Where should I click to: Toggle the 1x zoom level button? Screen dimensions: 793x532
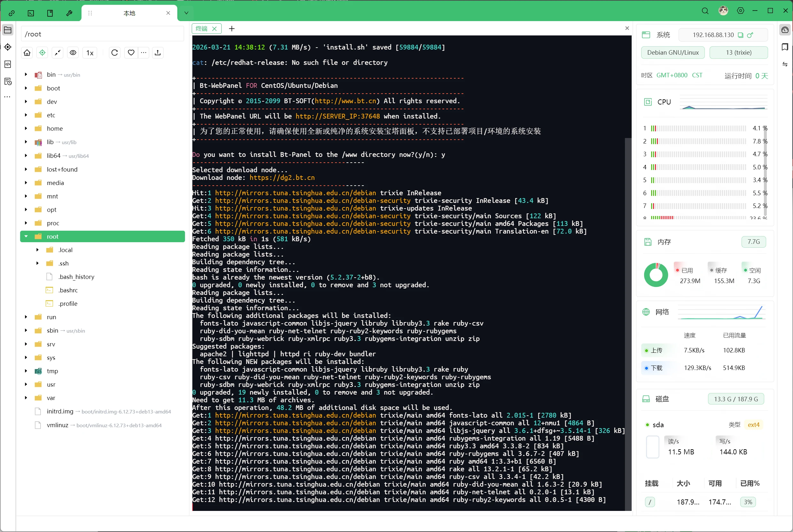(x=89, y=53)
